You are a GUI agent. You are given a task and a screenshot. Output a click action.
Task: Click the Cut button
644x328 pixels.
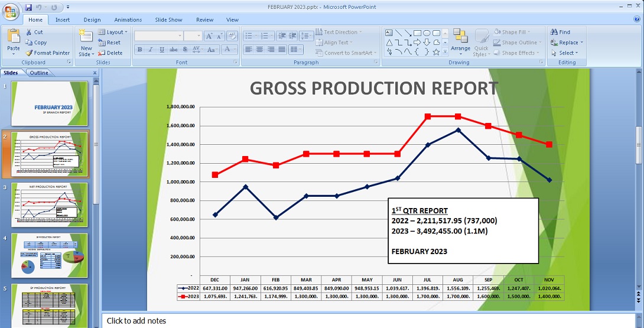[34, 32]
